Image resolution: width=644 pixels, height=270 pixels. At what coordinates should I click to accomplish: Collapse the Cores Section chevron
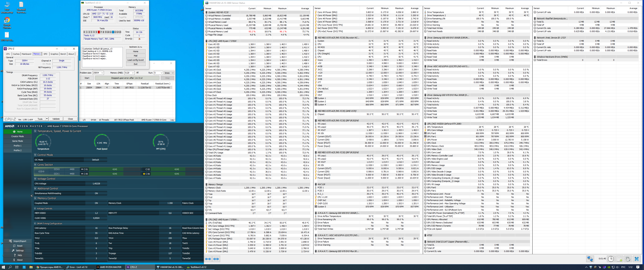click(x=35, y=165)
